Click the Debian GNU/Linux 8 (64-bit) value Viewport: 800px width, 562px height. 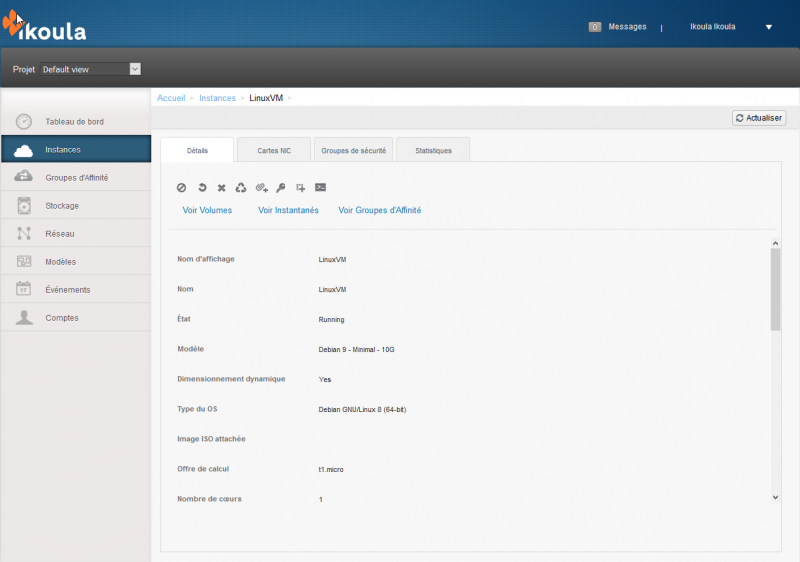(x=362, y=410)
